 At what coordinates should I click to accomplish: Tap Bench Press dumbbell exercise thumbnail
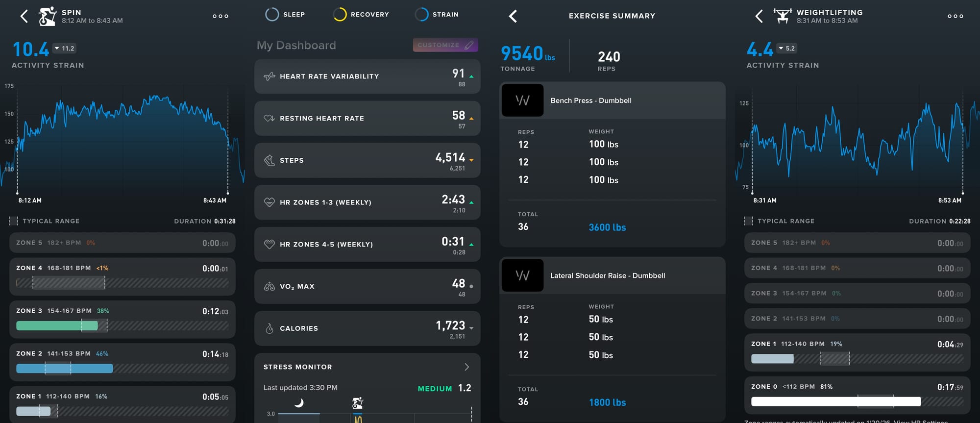click(x=522, y=100)
